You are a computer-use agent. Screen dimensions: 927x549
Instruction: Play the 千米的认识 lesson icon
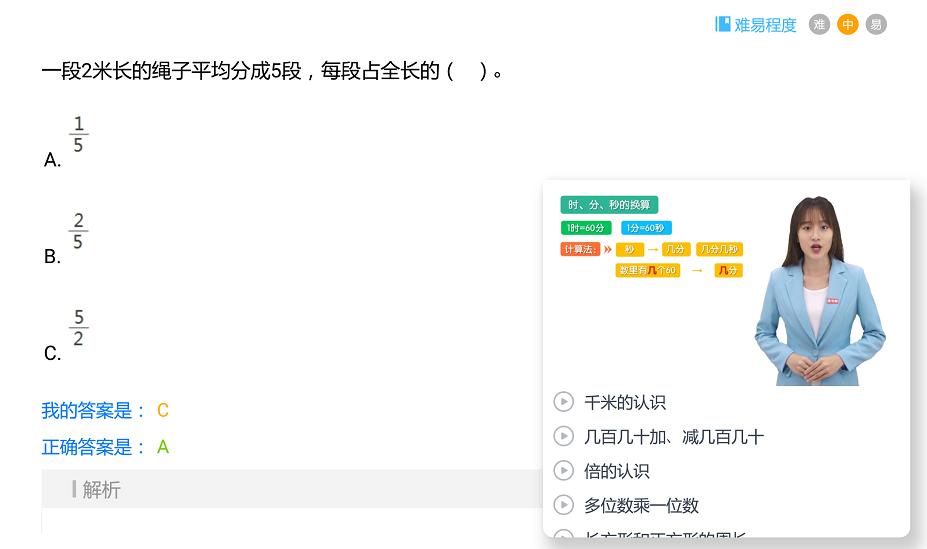tap(563, 402)
